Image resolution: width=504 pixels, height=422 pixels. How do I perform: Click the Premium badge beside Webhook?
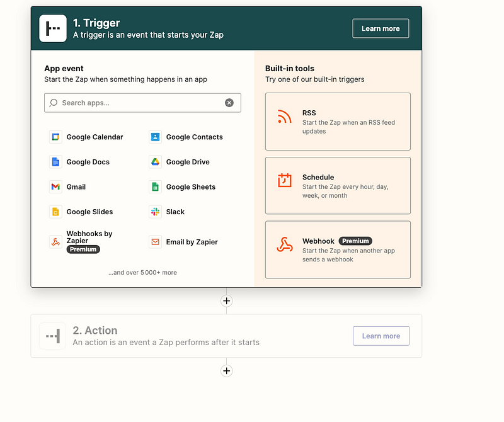[355, 241]
